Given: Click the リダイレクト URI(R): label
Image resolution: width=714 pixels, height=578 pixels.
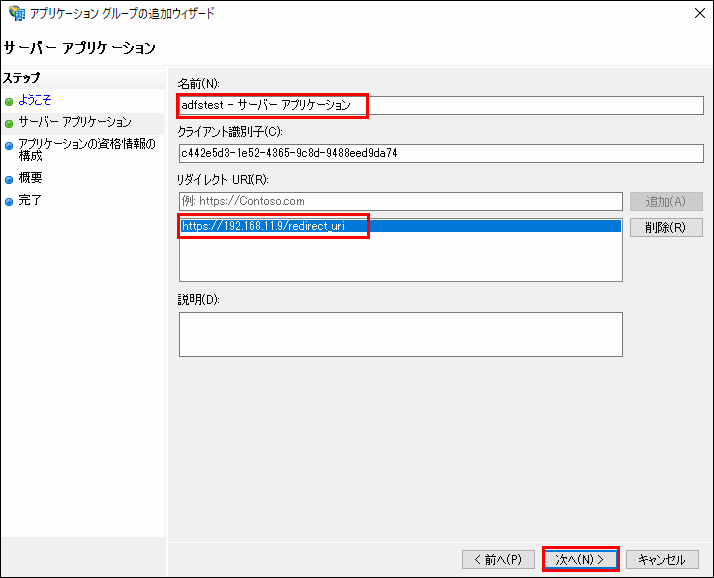Looking at the screenshot, I should 223,180.
